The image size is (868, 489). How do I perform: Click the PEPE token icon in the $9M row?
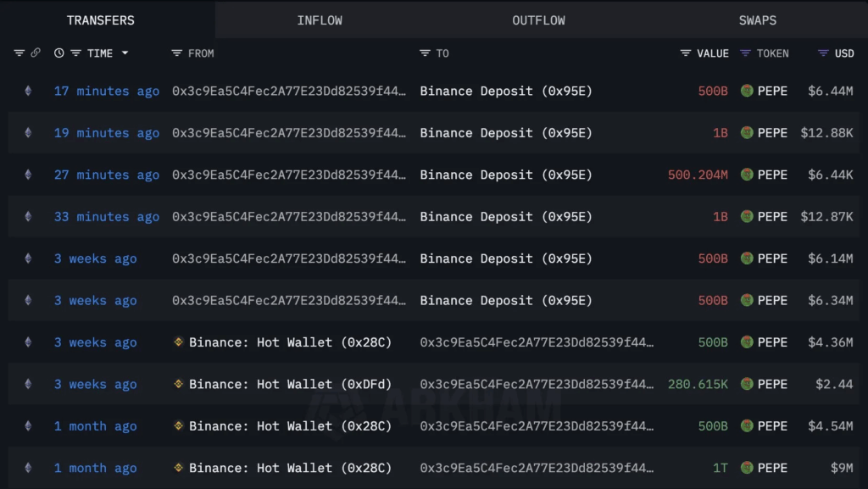click(747, 468)
